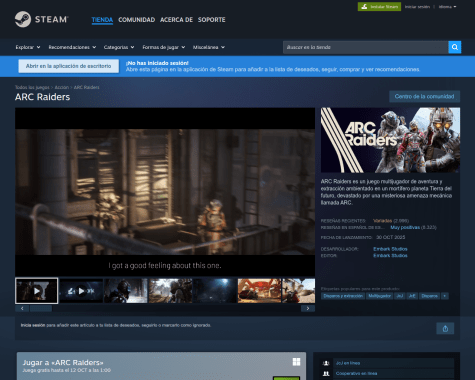The image size is (475, 380).
Task: Click the 30 OCT 2025 release date
Action: click(x=390, y=237)
